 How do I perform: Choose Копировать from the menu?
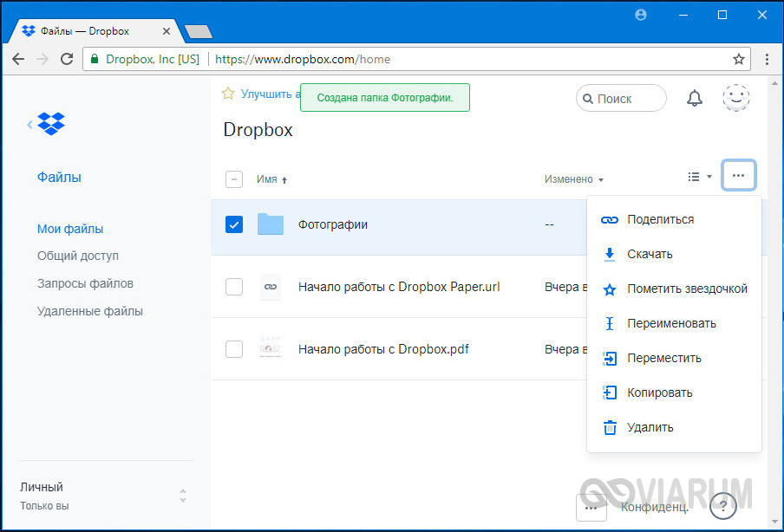674,393
